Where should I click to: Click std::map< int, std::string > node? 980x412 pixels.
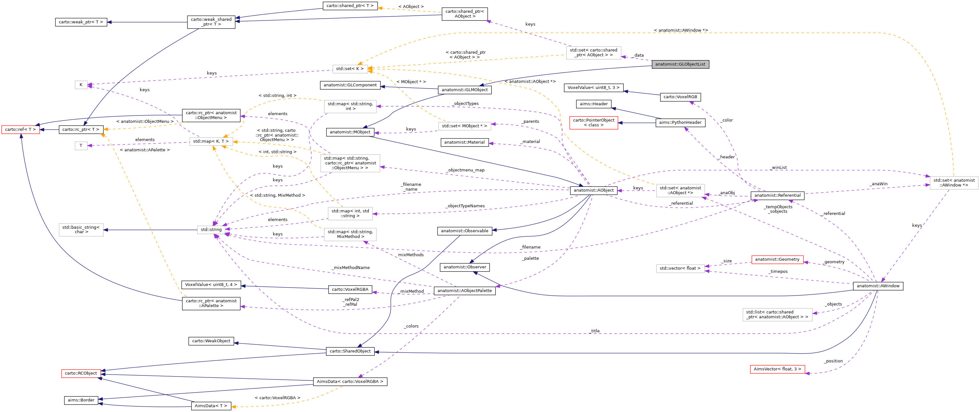click(x=350, y=214)
